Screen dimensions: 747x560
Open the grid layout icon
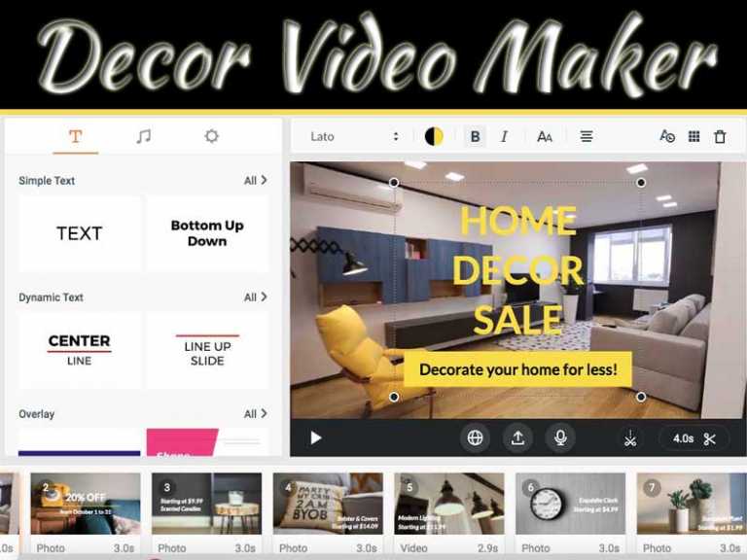click(694, 137)
